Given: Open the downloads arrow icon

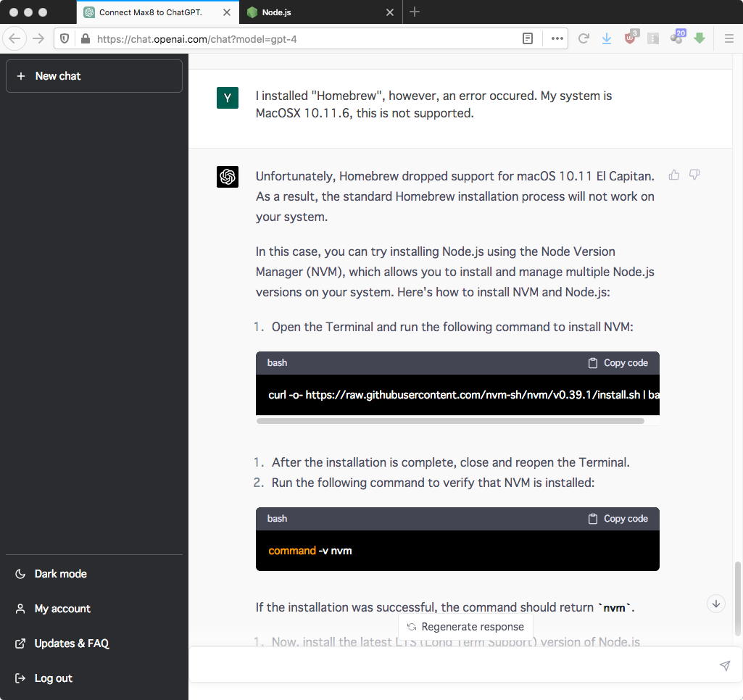Looking at the screenshot, I should point(607,39).
